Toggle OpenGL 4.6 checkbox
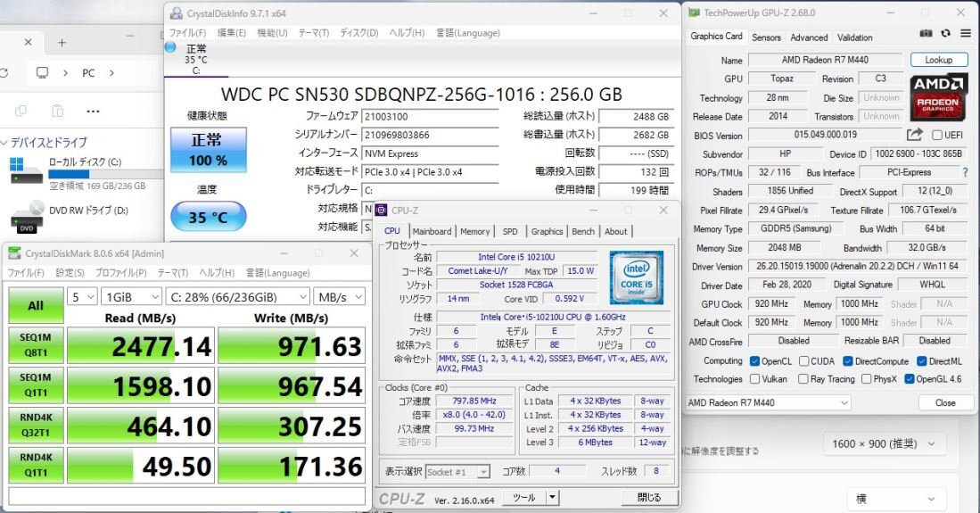Image resolution: width=980 pixels, height=513 pixels. [x=910, y=378]
